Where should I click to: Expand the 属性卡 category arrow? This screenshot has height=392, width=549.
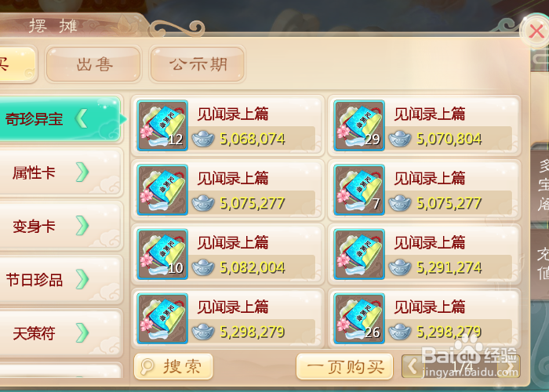point(82,172)
